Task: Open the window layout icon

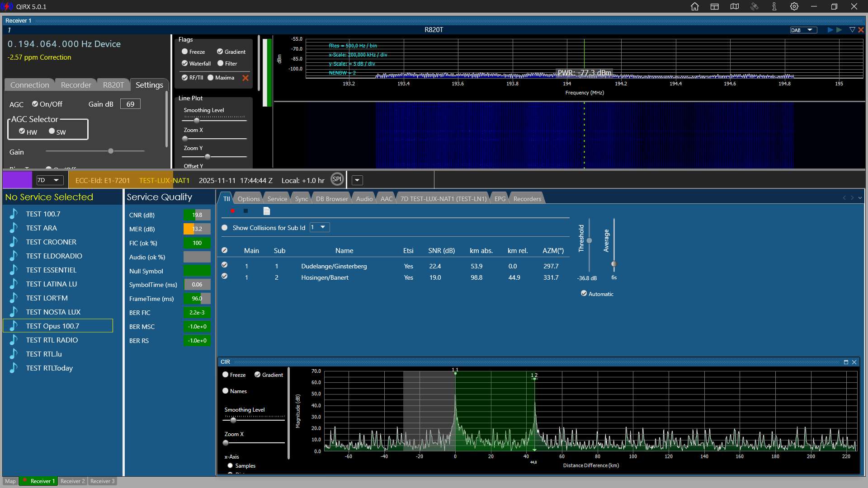Action: (715, 6)
